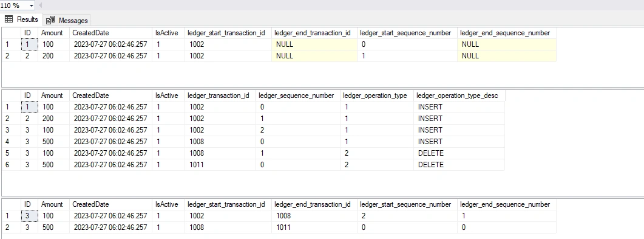Click DELETE cell in second grid row 6

click(459, 165)
